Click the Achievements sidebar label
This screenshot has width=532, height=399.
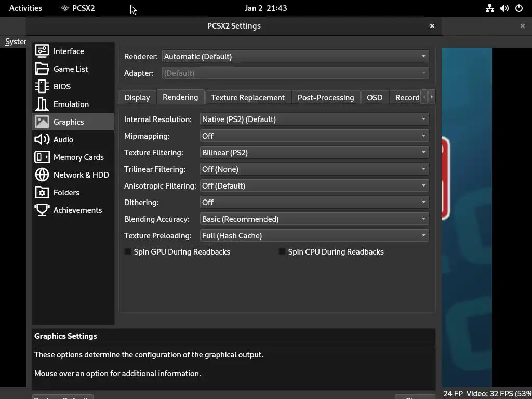(x=77, y=210)
